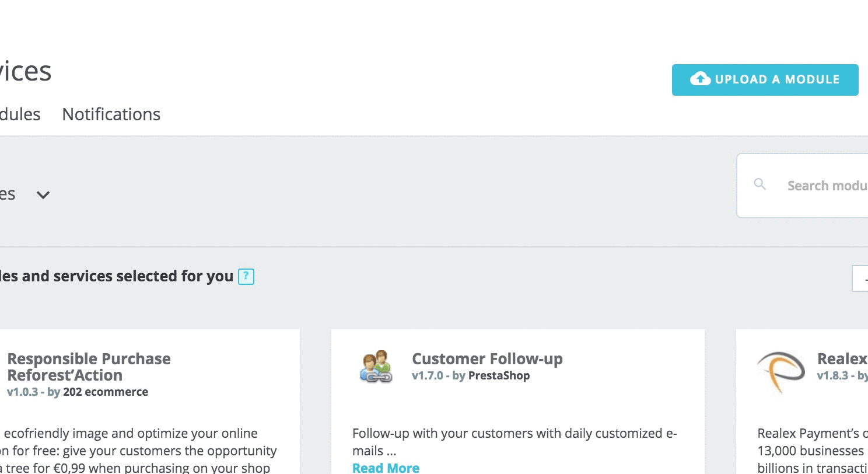868x474 pixels.
Task: Switch to the Notifications tab
Action: pos(111,114)
